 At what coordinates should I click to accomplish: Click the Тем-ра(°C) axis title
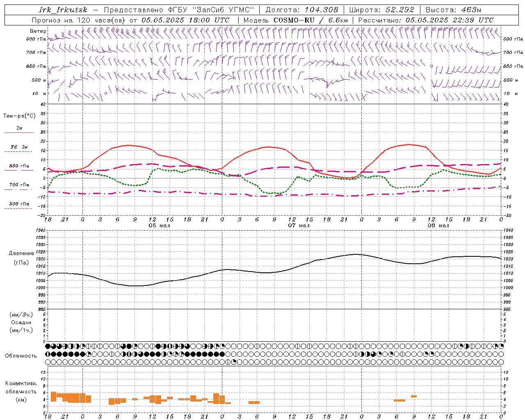[x=19, y=116]
